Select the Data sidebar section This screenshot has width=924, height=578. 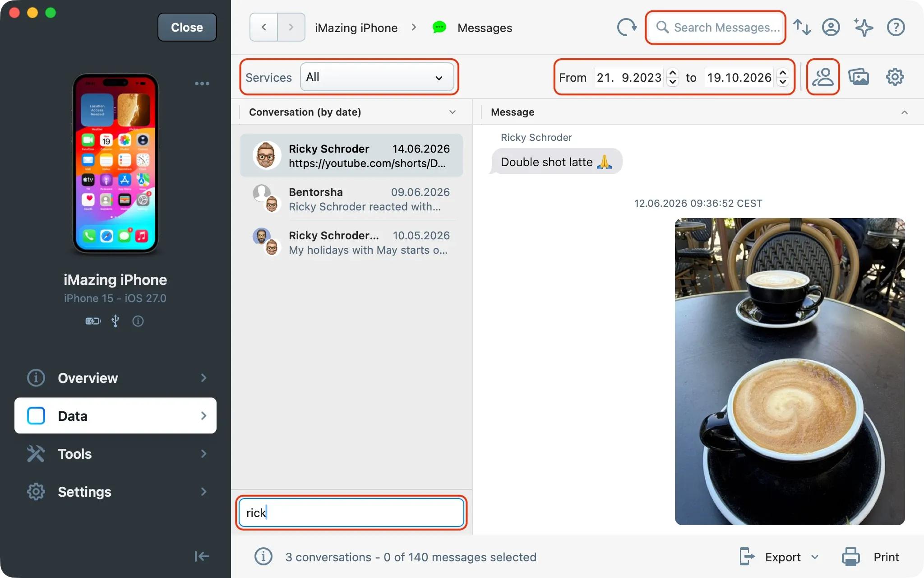115,416
